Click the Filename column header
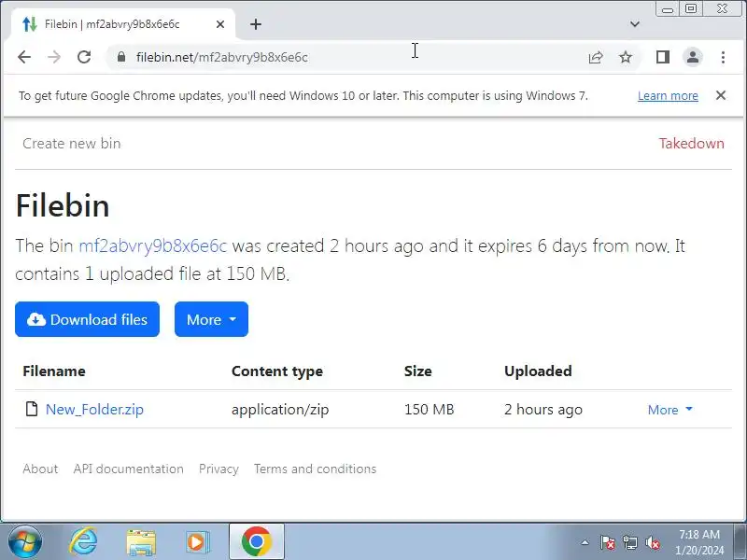747x560 pixels. (x=54, y=371)
